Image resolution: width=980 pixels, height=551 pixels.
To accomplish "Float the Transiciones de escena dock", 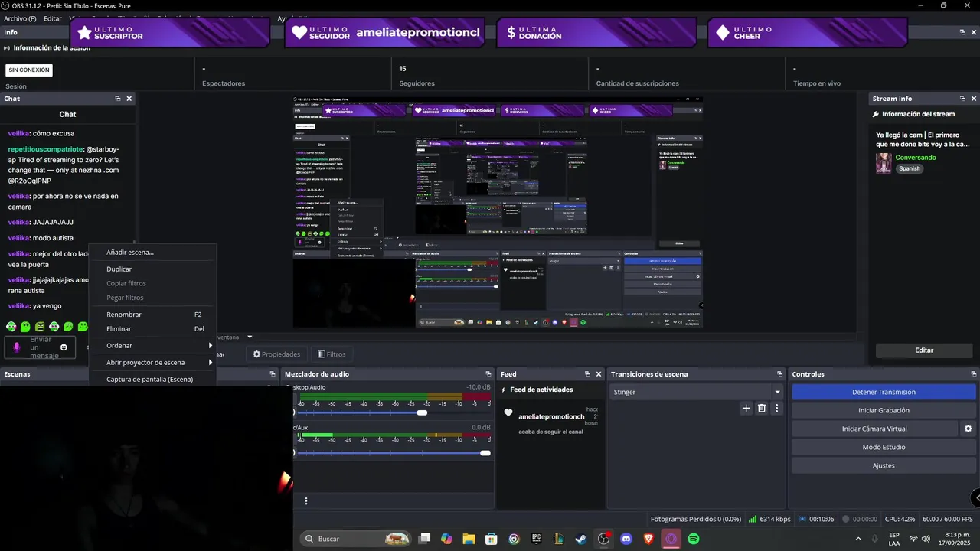I will click(x=778, y=374).
